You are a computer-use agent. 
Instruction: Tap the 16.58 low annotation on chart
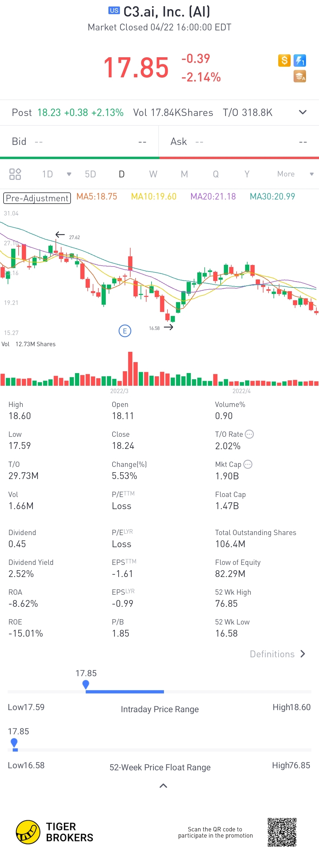154,328
